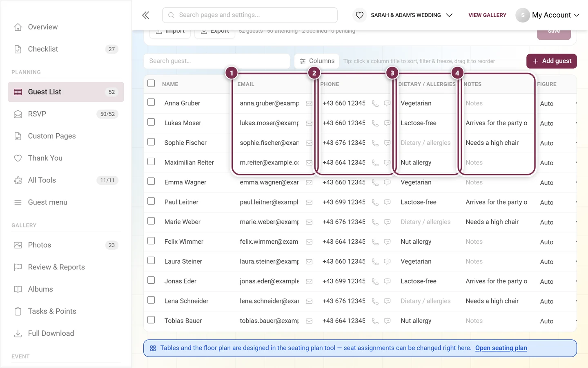Open the View Gallery link
The height and width of the screenshot is (368, 588).
coord(487,15)
